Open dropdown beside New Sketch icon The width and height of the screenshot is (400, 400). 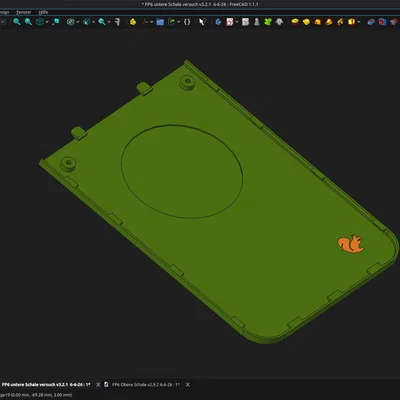(x=237, y=22)
